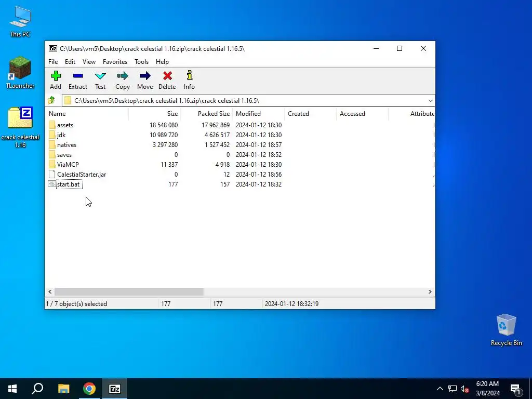Select This PC desktop icon

click(x=20, y=21)
